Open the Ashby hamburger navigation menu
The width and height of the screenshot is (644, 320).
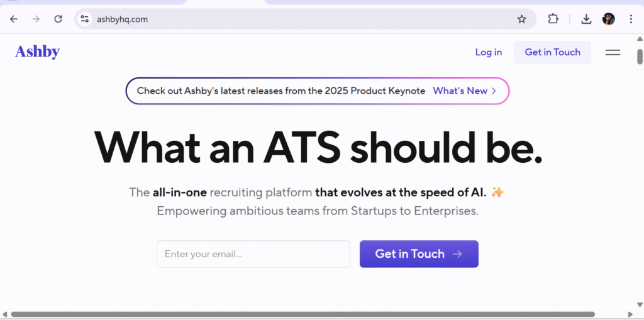coord(613,52)
